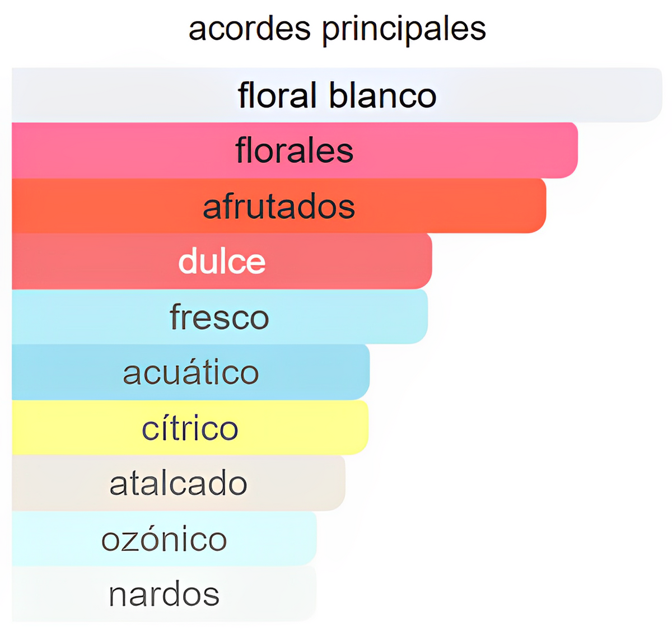Viewport: 672px width, 640px height.
Task: Click the ozónico accord bar
Action: [164, 538]
